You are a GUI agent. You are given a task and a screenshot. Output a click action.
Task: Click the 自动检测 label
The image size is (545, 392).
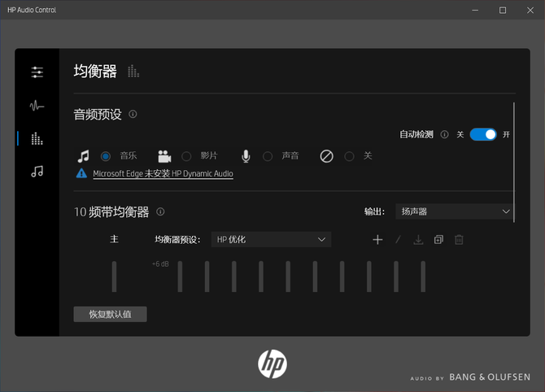pos(416,134)
